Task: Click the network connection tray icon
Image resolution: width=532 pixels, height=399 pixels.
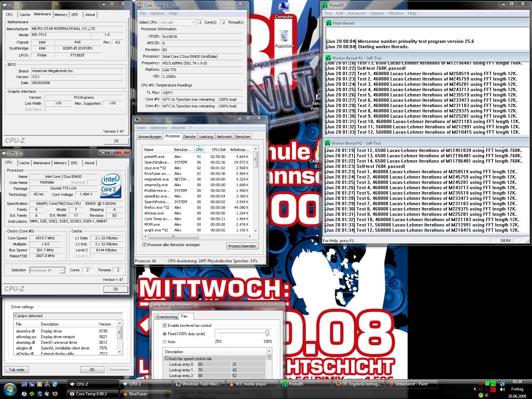Action: tap(502, 383)
